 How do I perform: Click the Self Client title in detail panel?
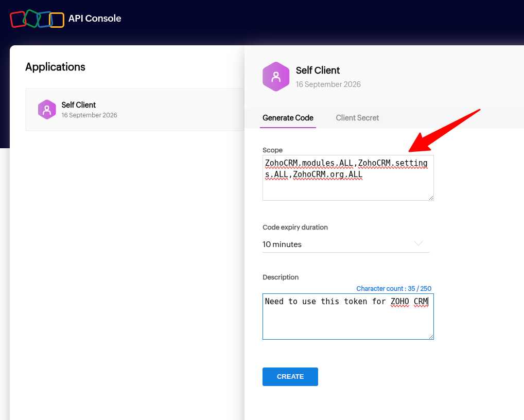tap(318, 71)
